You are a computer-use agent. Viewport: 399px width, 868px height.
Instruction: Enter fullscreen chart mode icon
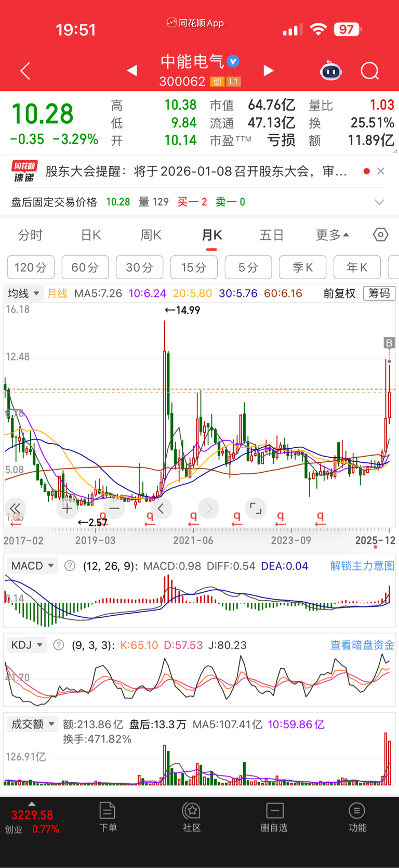point(256,508)
